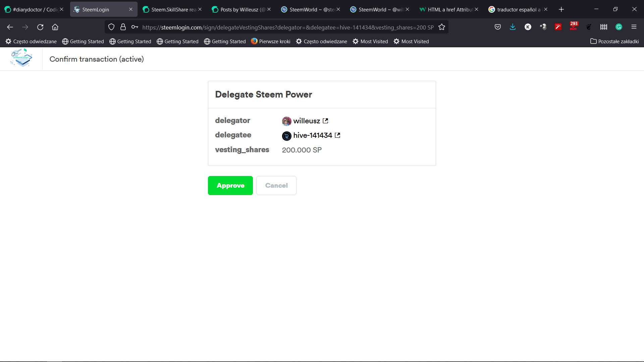Close the SteemLogin tab
The height and width of the screenshot is (362, 644).
point(131,9)
